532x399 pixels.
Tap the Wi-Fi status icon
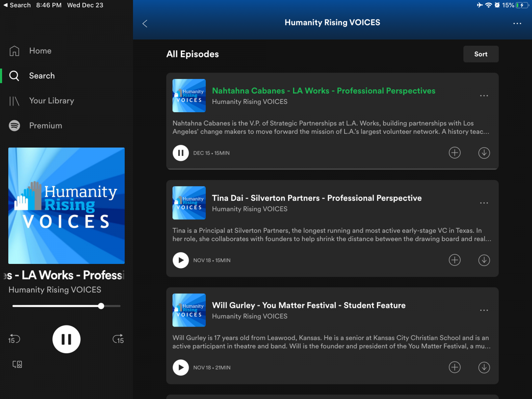tap(489, 5)
